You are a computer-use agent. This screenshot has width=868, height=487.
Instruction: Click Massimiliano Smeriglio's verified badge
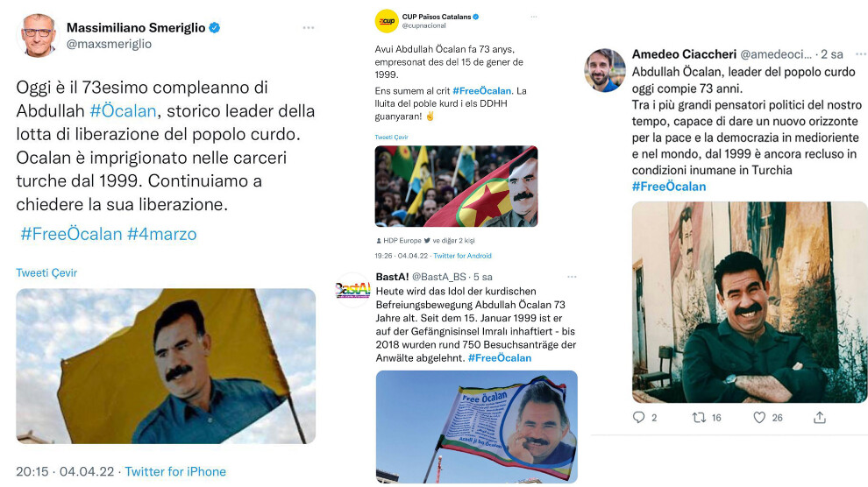click(215, 28)
